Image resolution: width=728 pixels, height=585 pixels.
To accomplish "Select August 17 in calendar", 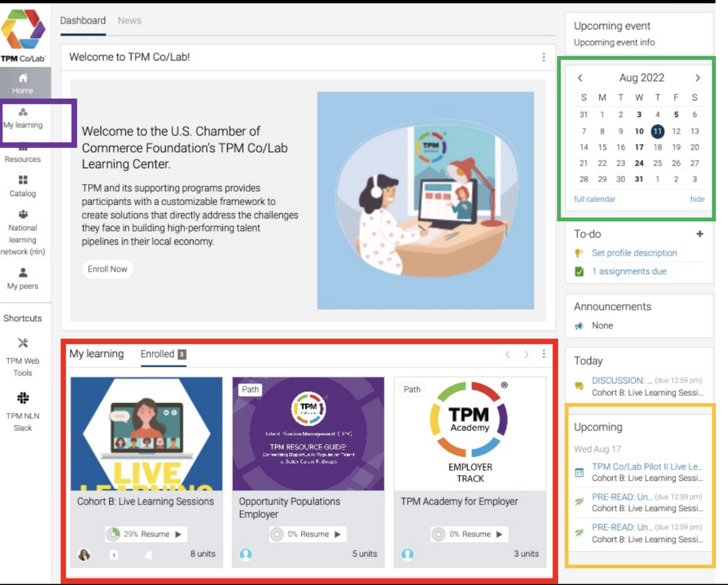I will tap(639, 147).
